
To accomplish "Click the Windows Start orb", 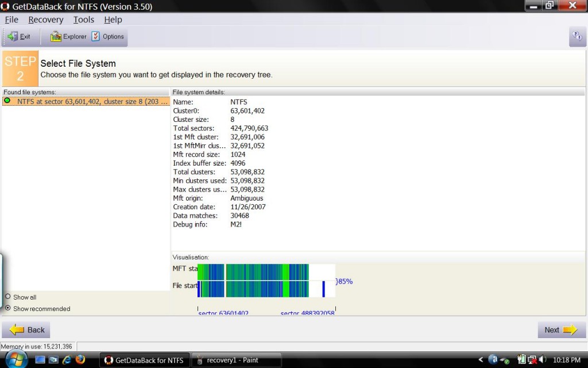I will (17, 359).
